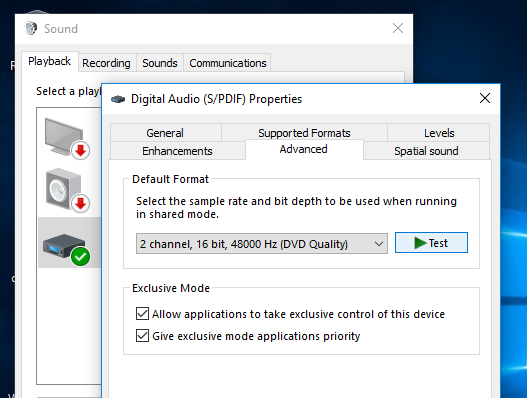
Task: Click the dropdown arrow beside DVD Quality
Action: click(379, 244)
